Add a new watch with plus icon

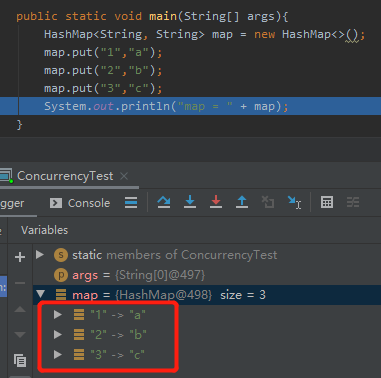tap(20, 257)
